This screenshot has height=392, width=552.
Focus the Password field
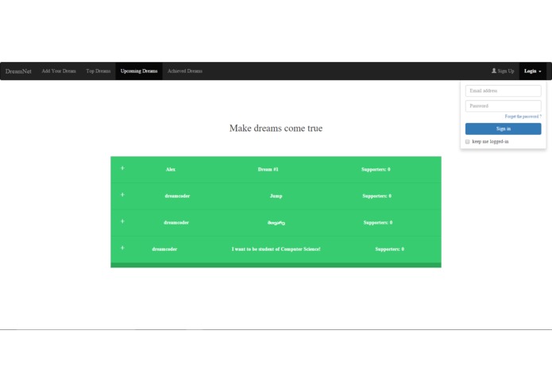pyautogui.click(x=503, y=106)
